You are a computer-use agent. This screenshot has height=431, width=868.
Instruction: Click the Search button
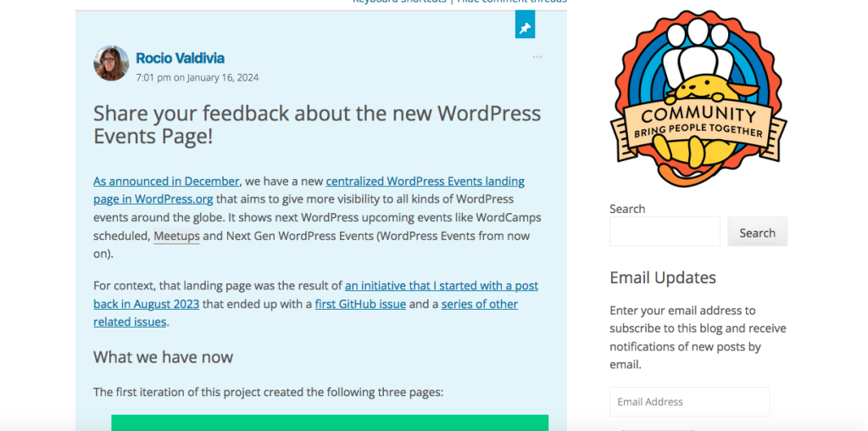pos(757,232)
